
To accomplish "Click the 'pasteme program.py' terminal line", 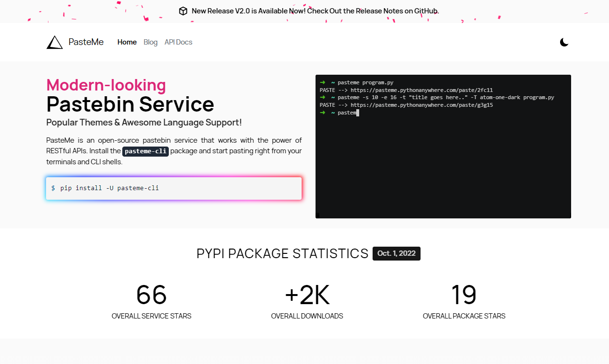I will 365,82.
